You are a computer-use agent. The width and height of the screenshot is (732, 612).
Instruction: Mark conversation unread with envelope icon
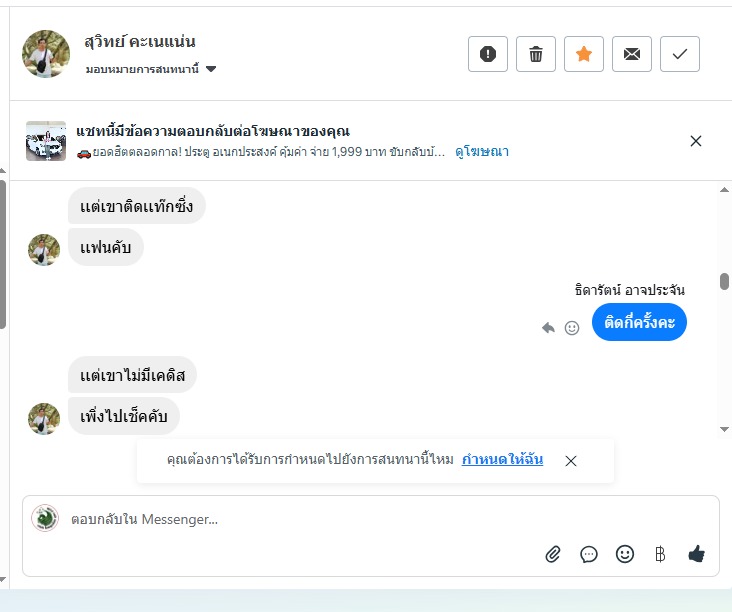[x=632, y=54]
